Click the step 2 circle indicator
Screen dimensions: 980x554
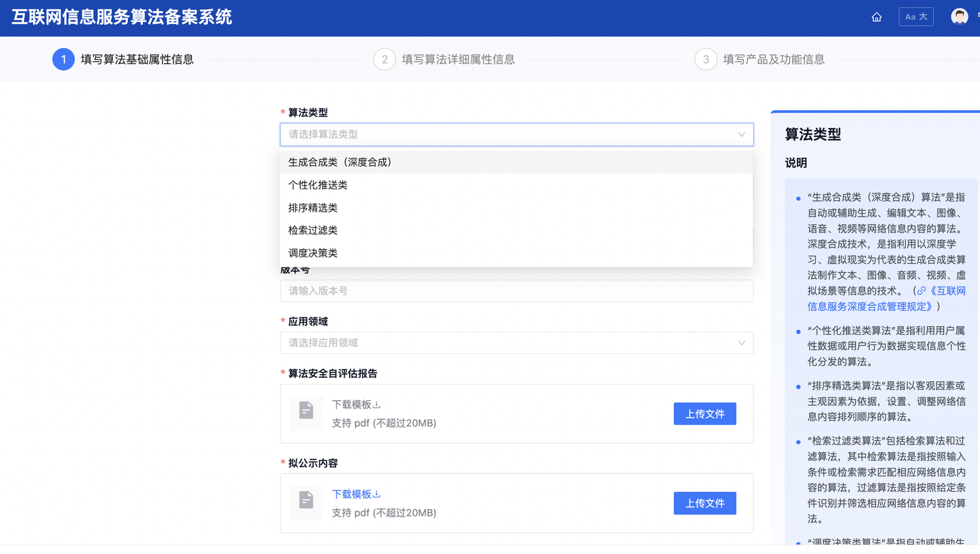[385, 59]
